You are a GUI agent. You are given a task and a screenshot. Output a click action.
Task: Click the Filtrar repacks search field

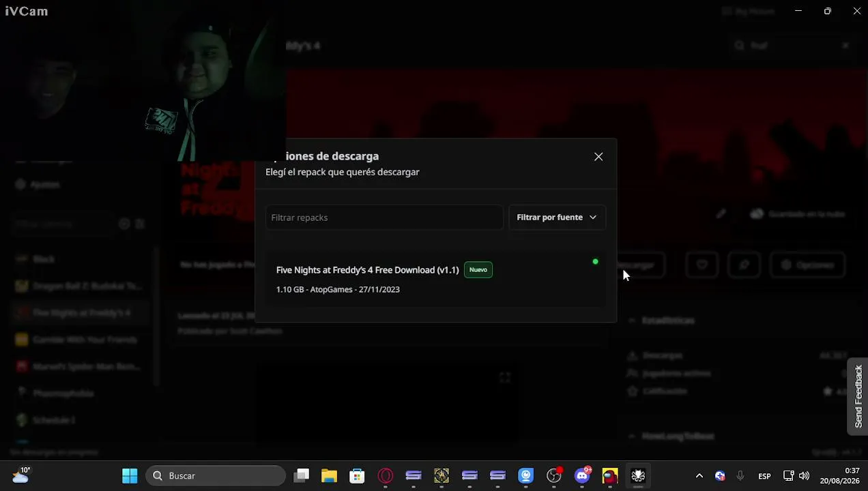(x=384, y=218)
